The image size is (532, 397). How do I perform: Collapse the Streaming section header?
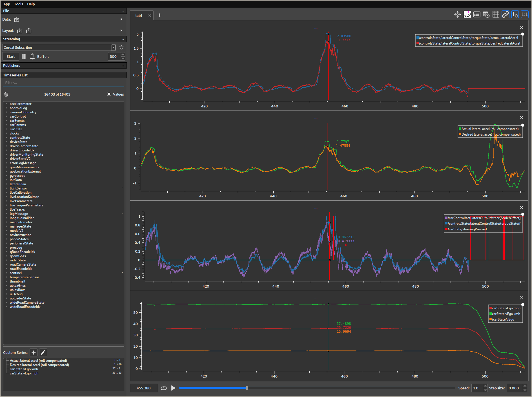click(x=123, y=39)
